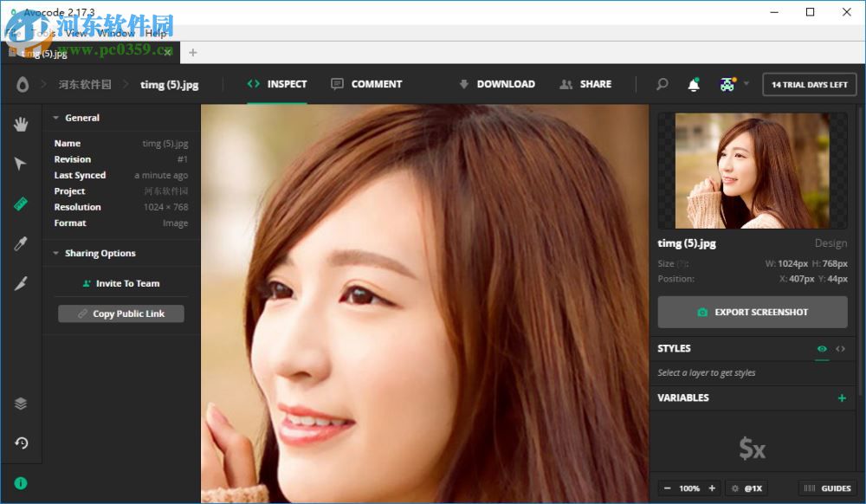Viewport: 866px width, 504px height.
Task: Go to 河东软件园 project breadcrumb
Action: click(85, 85)
